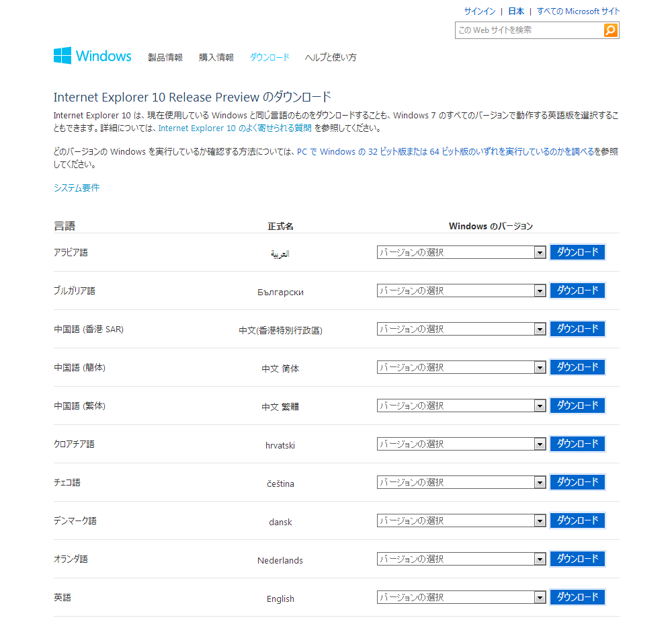Image resolution: width=672 pixels, height=618 pixels.
Task: Expand version dropdown for 中国語 (繁体)
Action: point(461,405)
